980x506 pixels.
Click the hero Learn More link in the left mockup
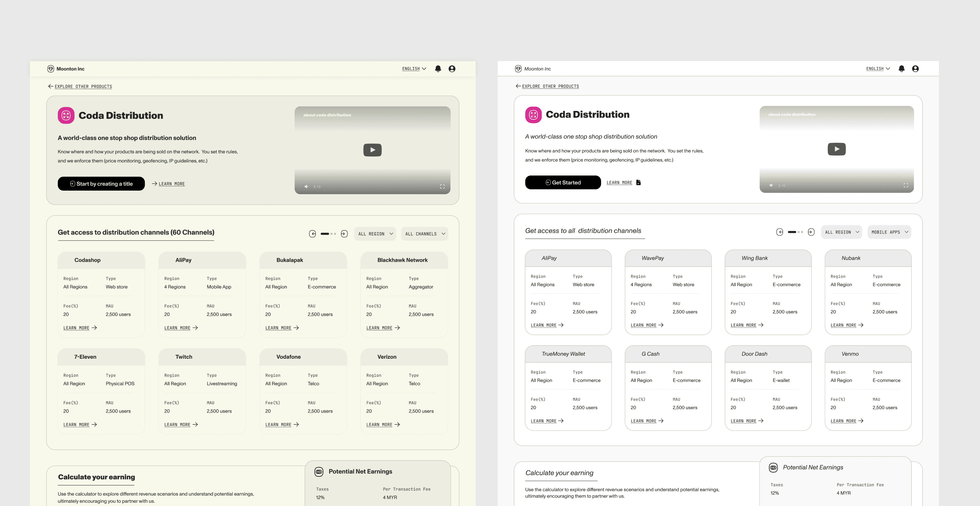pyautogui.click(x=168, y=184)
